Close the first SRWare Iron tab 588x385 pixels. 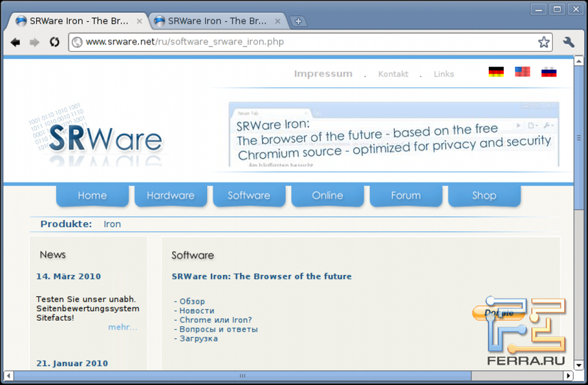(x=139, y=21)
